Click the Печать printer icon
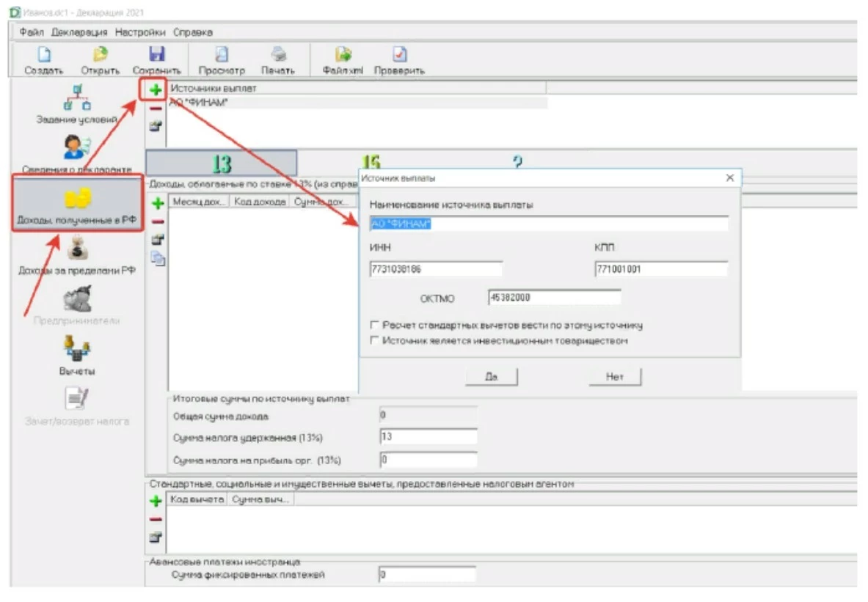 (x=278, y=56)
